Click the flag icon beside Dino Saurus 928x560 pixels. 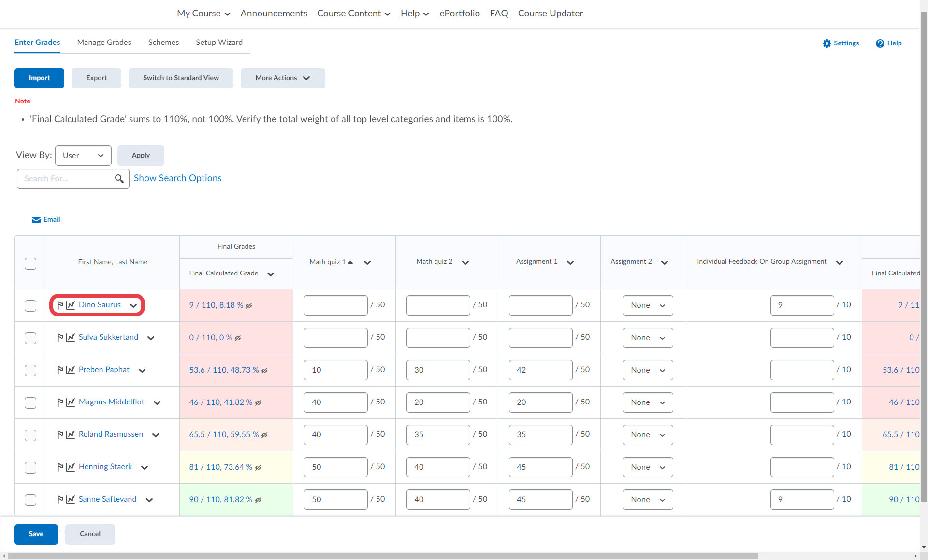coord(60,305)
